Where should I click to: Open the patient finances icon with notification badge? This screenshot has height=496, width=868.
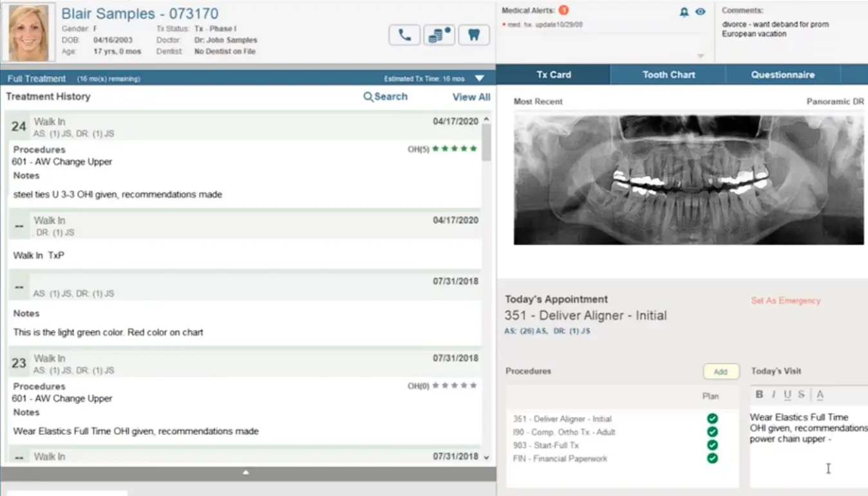point(439,35)
